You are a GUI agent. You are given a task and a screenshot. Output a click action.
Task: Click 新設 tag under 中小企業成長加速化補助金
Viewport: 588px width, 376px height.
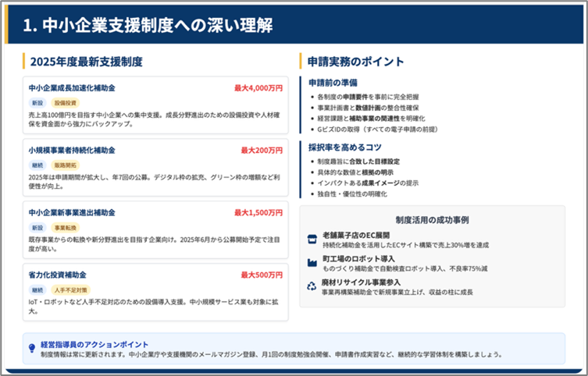(x=37, y=102)
